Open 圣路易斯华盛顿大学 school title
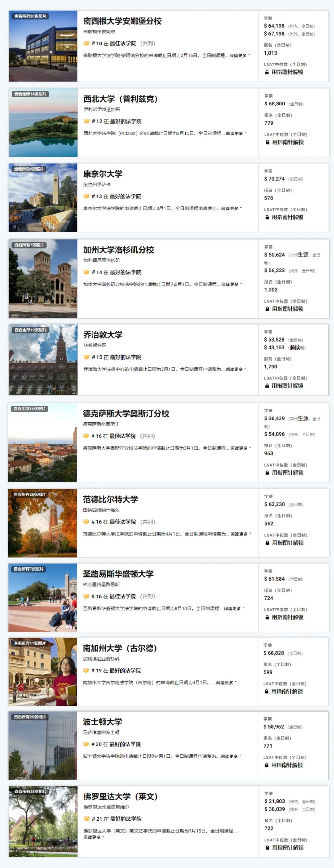Screen dimensions: 334x868 pos(118,574)
